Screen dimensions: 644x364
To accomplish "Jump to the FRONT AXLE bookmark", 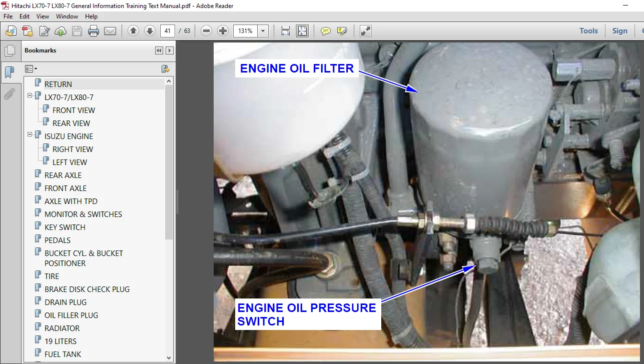I will pyautogui.click(x=66, y=188).
